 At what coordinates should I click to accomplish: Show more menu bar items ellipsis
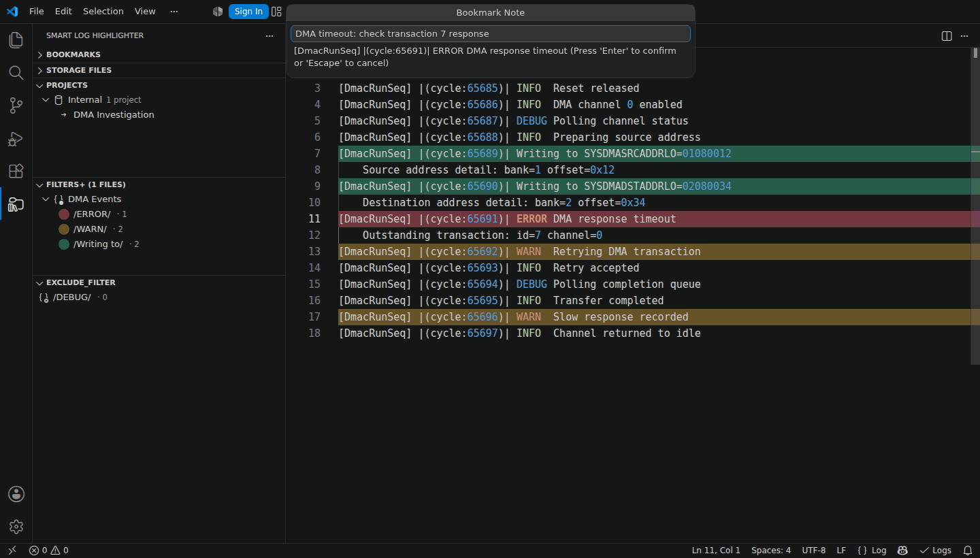point(174,12)
